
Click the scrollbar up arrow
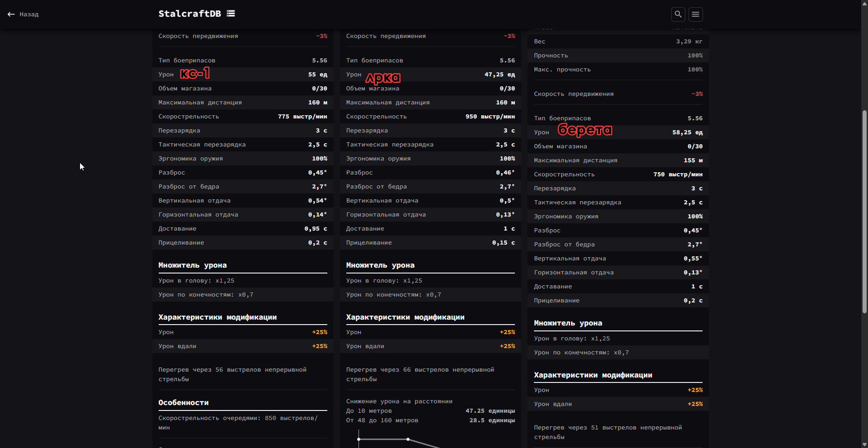click(864, 4)
